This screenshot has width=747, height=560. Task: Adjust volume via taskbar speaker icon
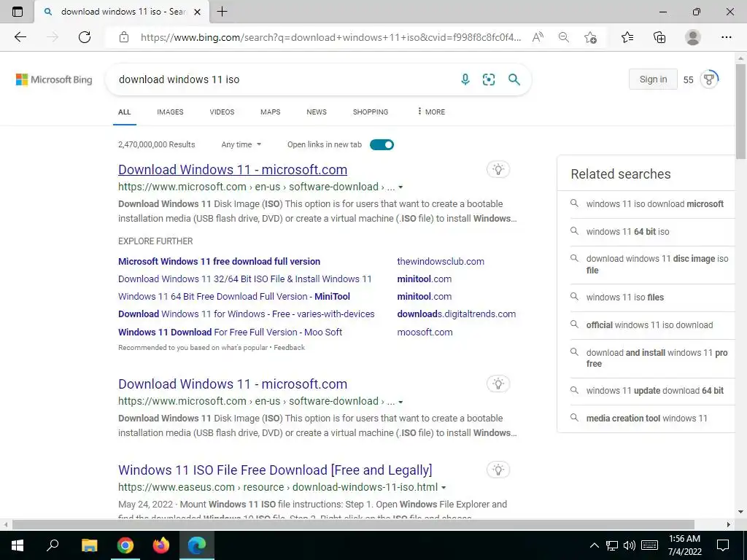(630, 545)
